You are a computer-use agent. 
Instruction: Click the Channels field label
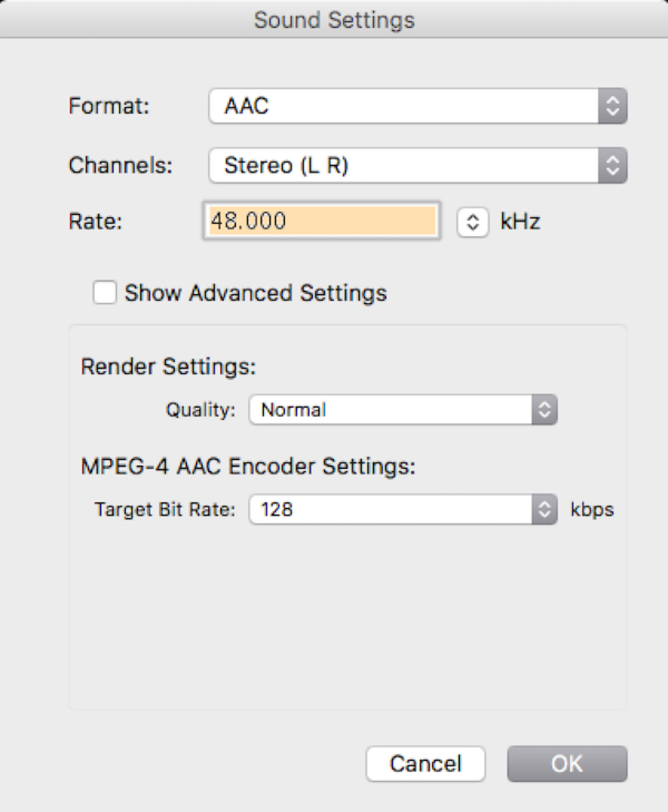coord(120,165)
